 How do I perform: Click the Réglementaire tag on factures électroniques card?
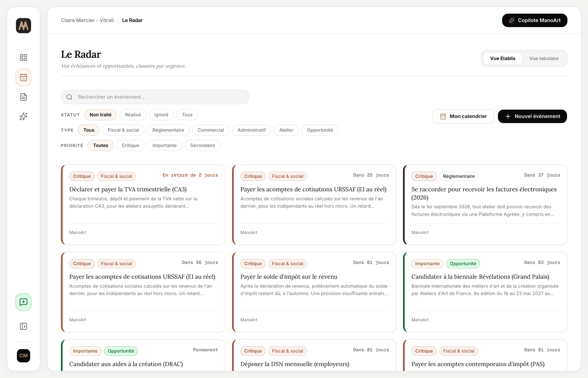pos(459,176)
